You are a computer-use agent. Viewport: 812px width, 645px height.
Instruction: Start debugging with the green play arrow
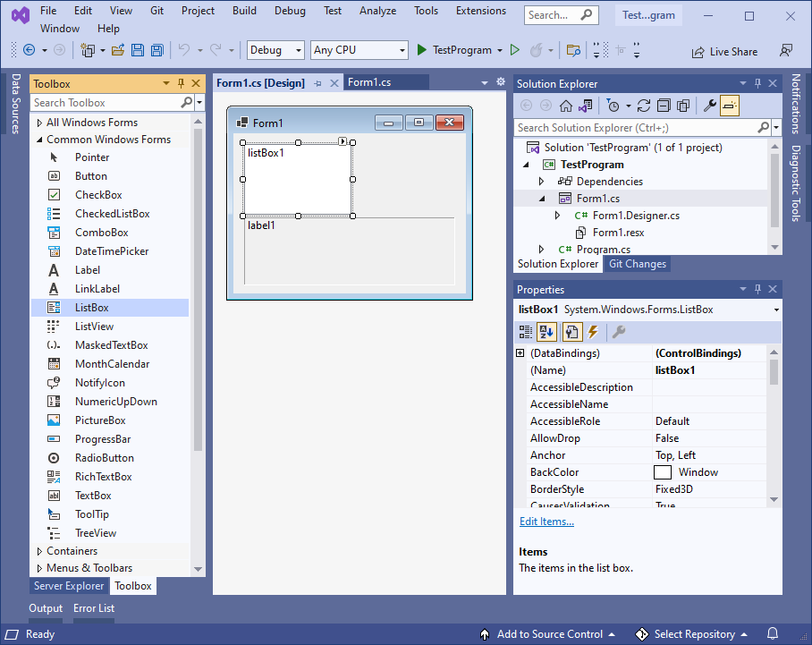tap(421, 50)
